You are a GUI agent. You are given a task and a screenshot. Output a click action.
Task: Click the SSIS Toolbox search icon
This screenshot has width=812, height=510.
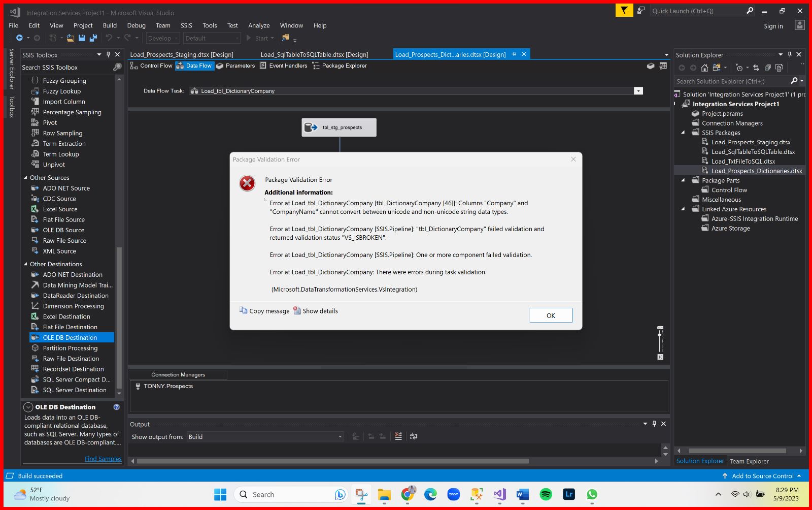[x=117, y=67]
